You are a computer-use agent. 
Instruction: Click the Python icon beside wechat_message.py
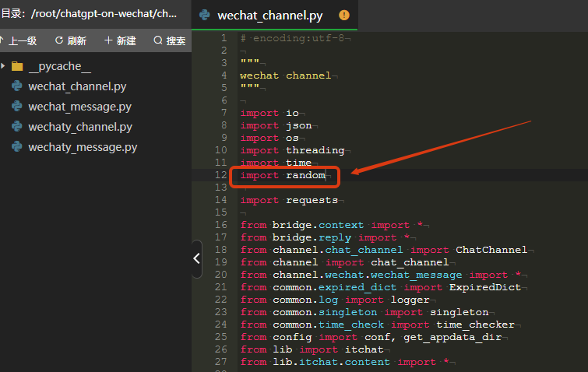(17, 107)
